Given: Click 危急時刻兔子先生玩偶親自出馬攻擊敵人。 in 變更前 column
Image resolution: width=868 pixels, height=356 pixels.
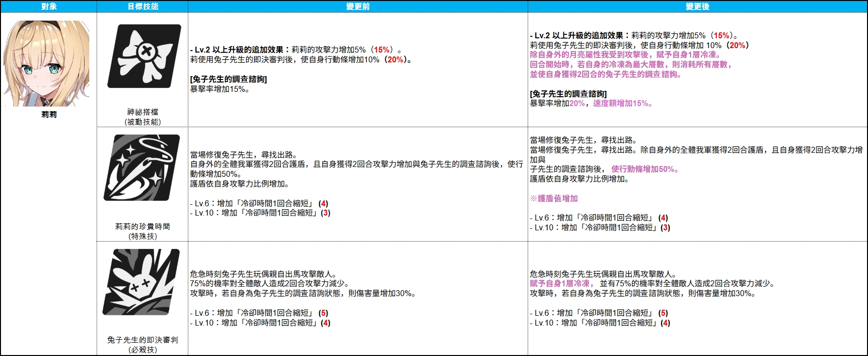Looking at the screenshot, I should [x=264, y=274].
